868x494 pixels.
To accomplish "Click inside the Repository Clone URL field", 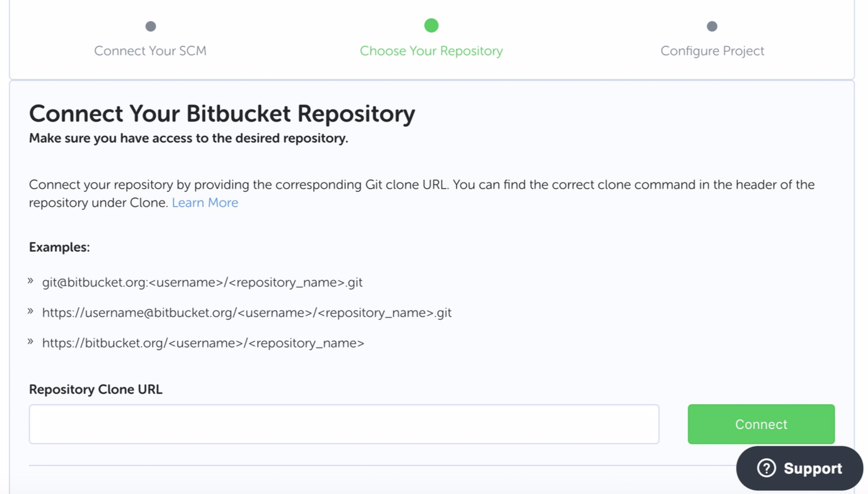I will click(344, 424).
